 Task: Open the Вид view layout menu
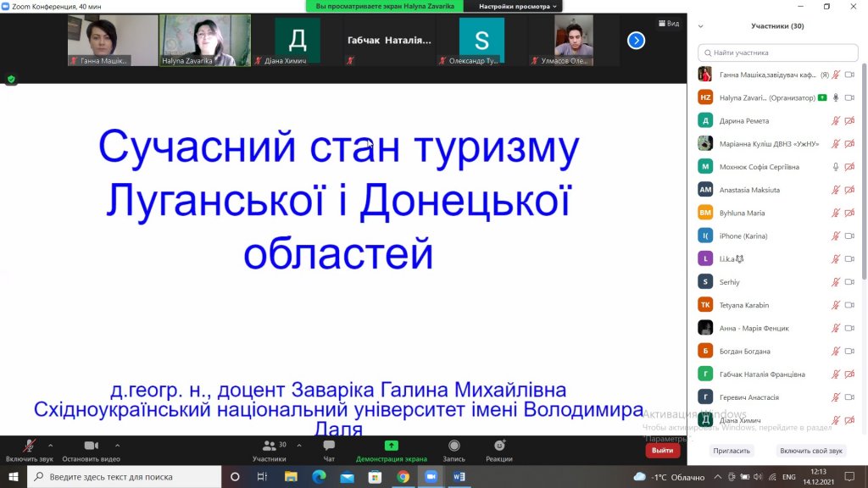click(669, 23)
